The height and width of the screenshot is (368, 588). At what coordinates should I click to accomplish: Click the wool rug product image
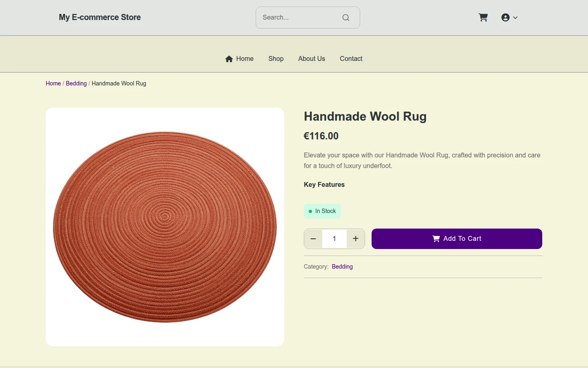165,227
